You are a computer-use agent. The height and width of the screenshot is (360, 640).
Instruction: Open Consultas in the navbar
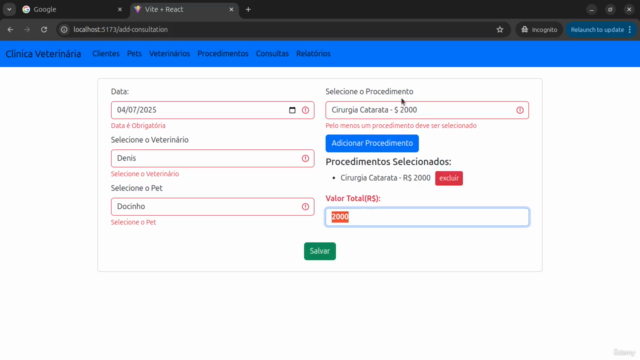tap(272, 53)
